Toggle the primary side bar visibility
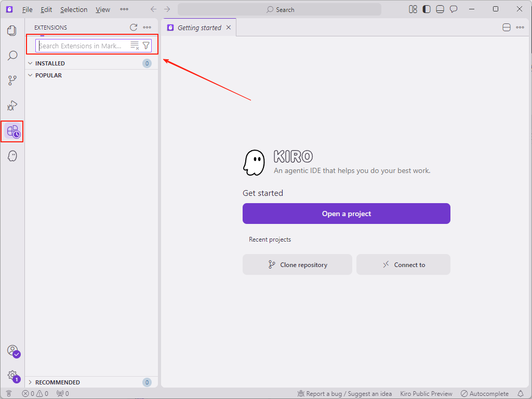Screen dimensions: 532x399 pyautogui.click(x=427, y=9)
